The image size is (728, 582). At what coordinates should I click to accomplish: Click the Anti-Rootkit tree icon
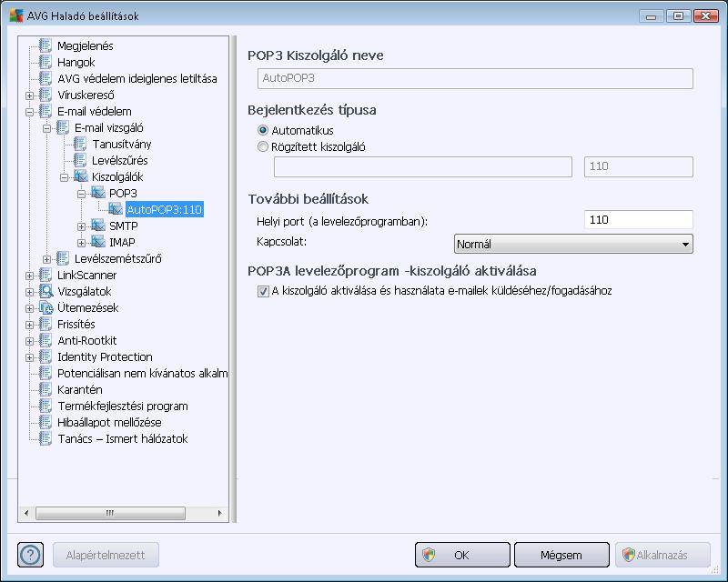point(45,340)
